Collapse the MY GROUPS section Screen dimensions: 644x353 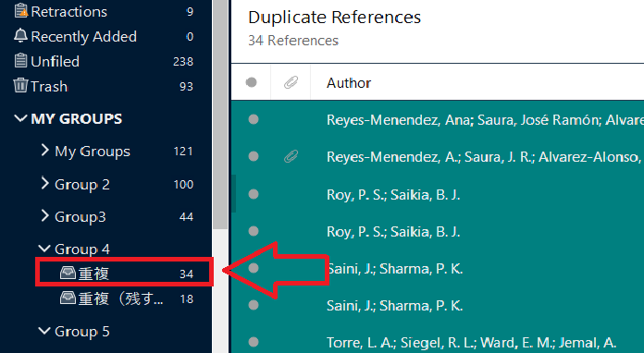click(x=20, y=119)
